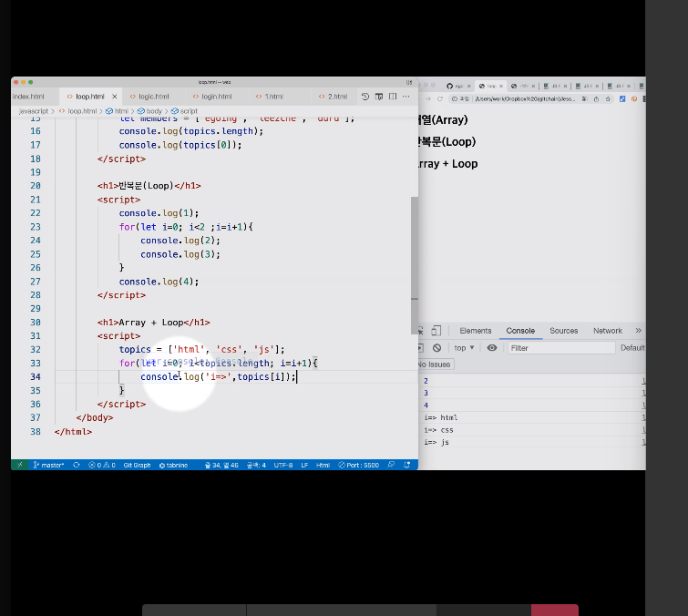Select the Console tab in DevTools

tap(520, 331)
